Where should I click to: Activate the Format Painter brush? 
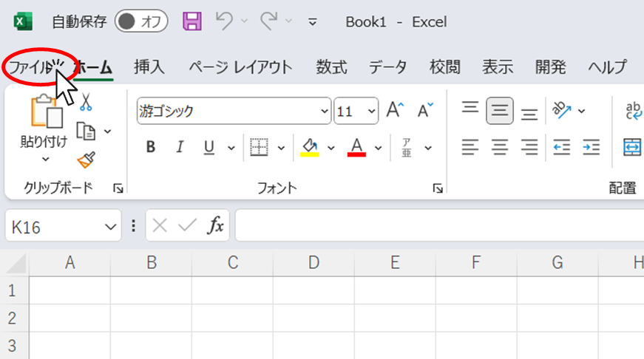[x=87, y=160]
